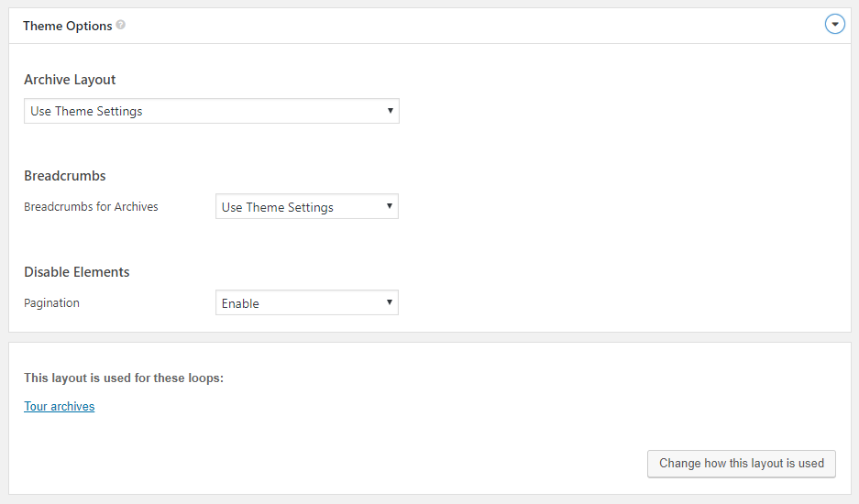Screen dimensions: 859x504
Task: Click the arrow on the Pagination Enable select
Action: 390,302
